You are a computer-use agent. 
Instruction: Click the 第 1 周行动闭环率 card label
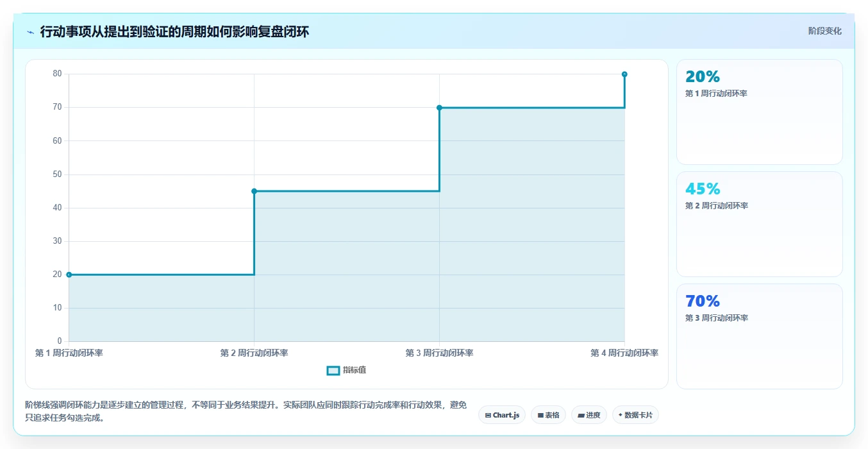tap(716, 94)
